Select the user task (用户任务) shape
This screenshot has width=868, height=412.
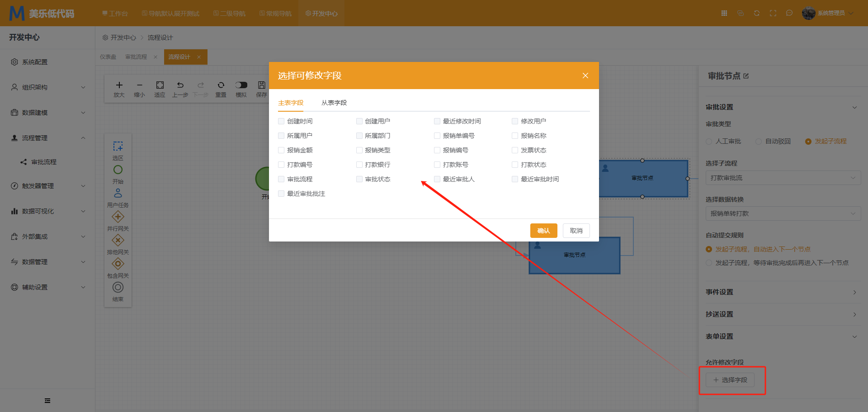[x=118, y=194]
